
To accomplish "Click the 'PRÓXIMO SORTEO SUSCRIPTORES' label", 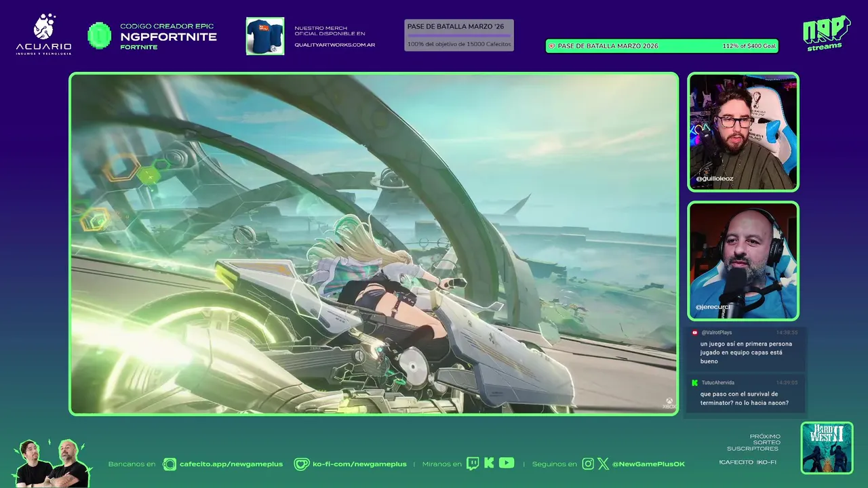I will (753, 443).
